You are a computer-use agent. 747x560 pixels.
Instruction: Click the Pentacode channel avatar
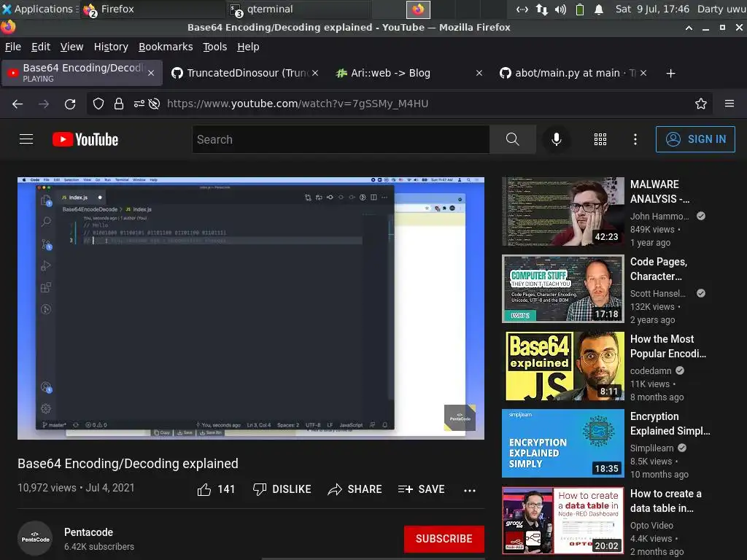tap(35, 539)
